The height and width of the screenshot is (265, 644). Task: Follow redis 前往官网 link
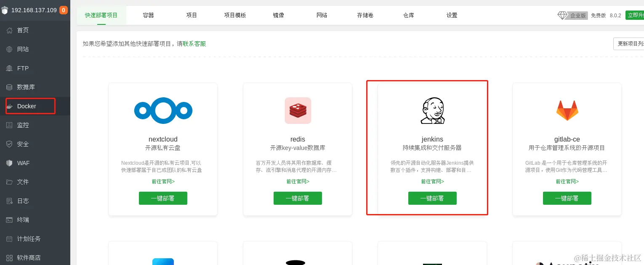[x=298, y=182]
